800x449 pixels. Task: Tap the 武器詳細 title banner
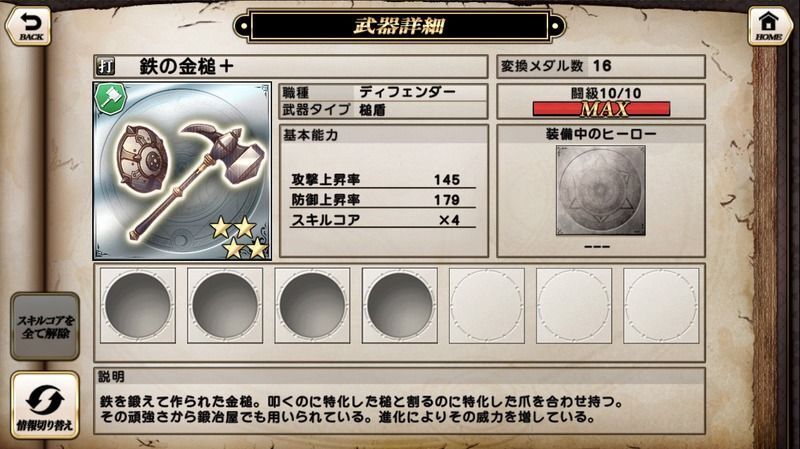tap(399, 26)
